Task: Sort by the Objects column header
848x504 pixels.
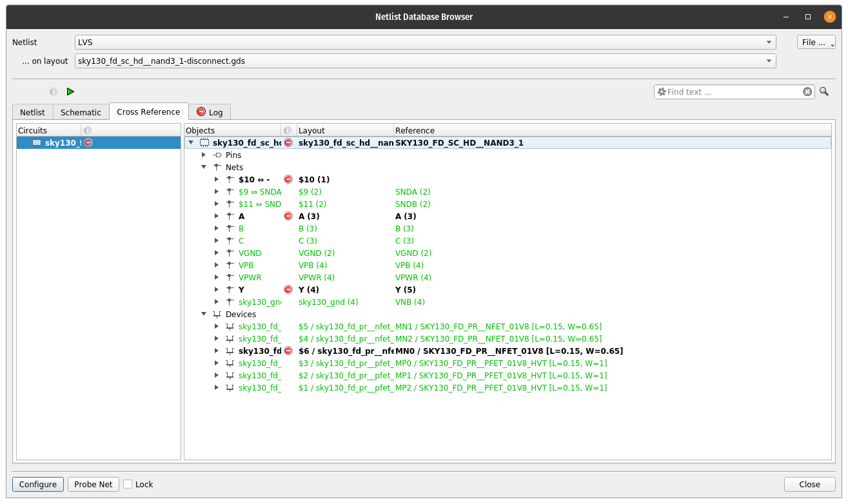Action: click(233, 130)
